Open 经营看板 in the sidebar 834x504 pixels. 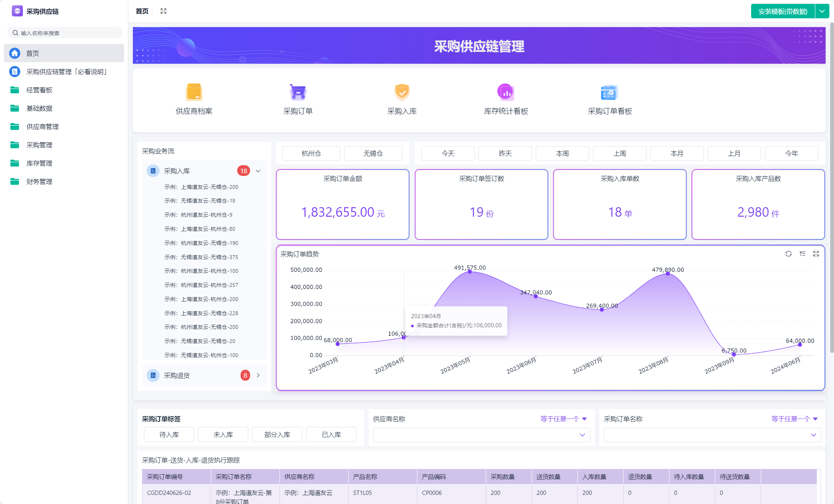[39, 90]
